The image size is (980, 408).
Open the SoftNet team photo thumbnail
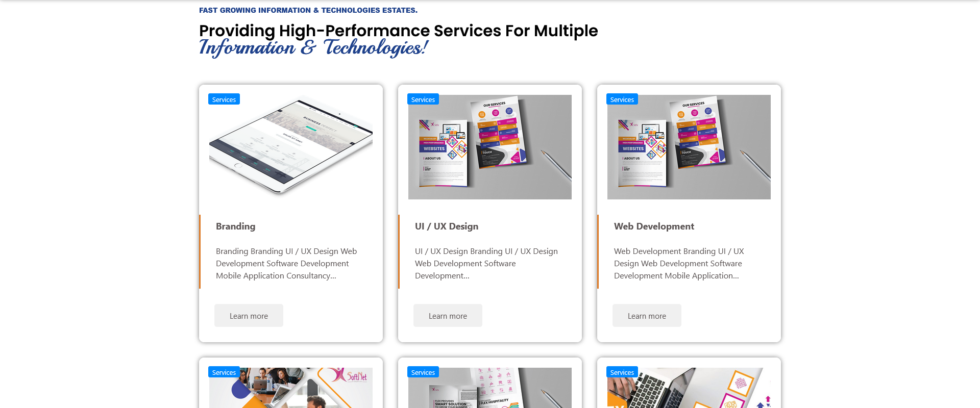pos(291,388)
